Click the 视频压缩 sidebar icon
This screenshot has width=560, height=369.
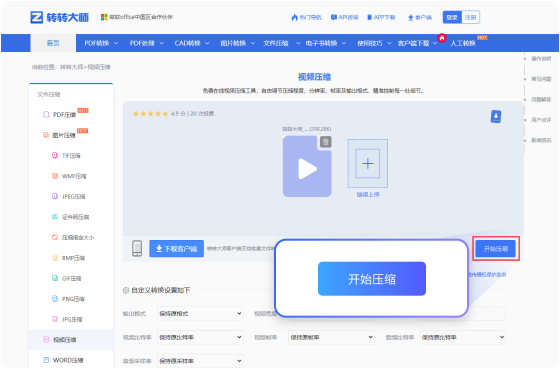click(46, 339)
